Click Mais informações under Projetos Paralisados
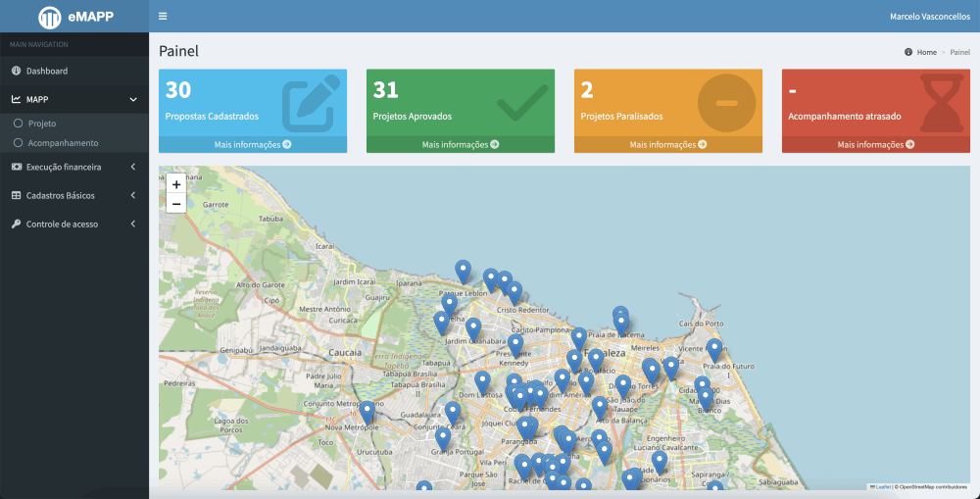 [668, 144]
